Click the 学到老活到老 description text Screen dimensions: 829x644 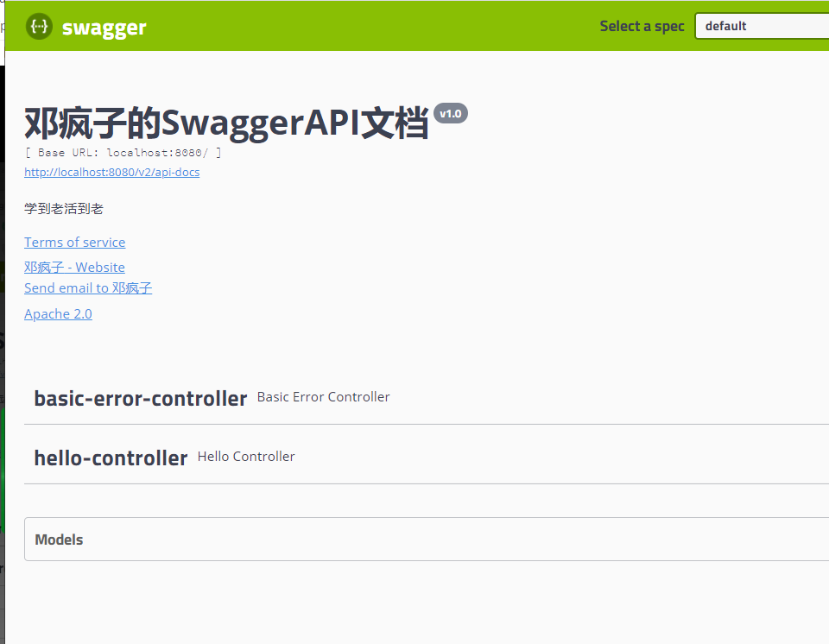point(63,209)
